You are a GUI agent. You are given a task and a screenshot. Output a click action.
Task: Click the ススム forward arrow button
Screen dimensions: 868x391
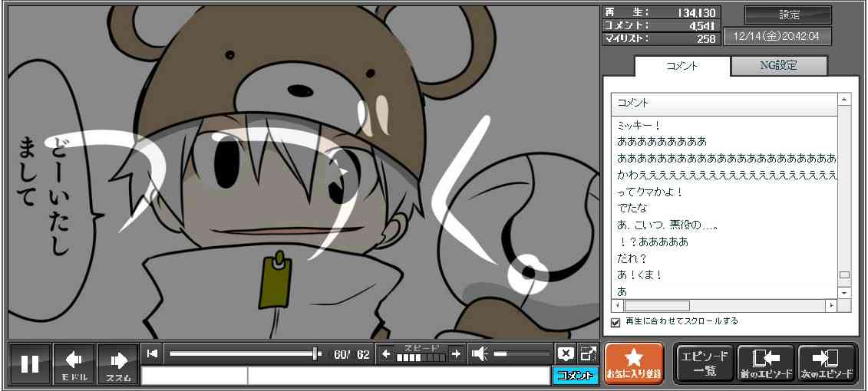pos(118,363)
